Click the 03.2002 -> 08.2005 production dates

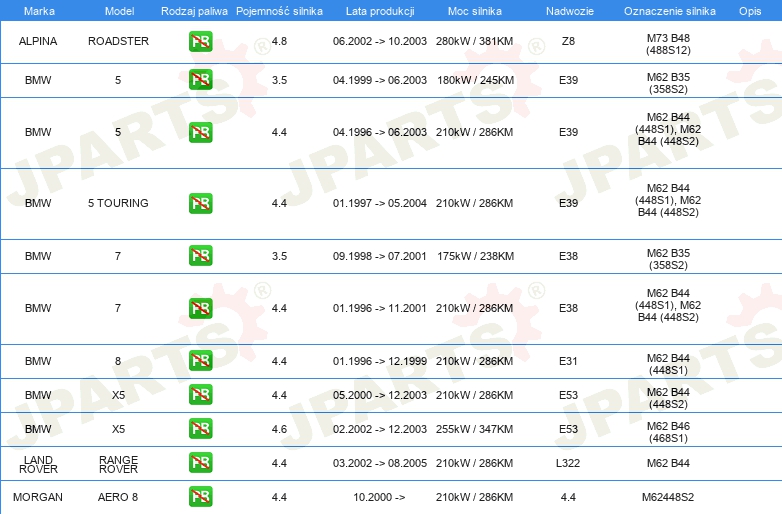[x=380, y=463]
